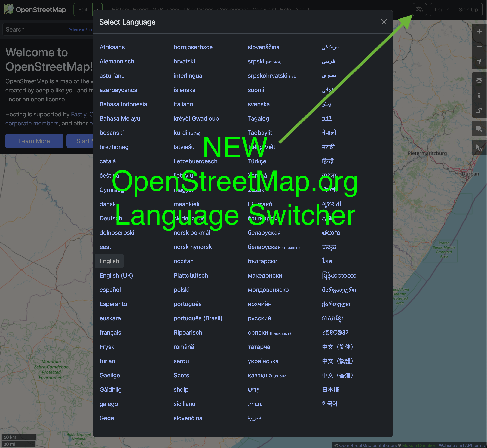Click the Sign Up button
487x448 pixels.
(468, 10)
